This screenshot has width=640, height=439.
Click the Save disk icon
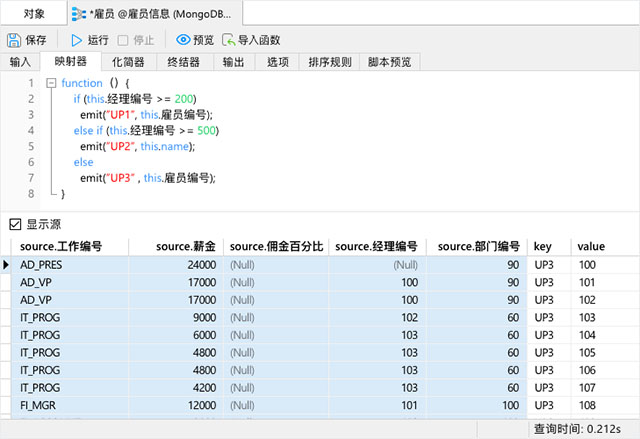tap(14, 40)
